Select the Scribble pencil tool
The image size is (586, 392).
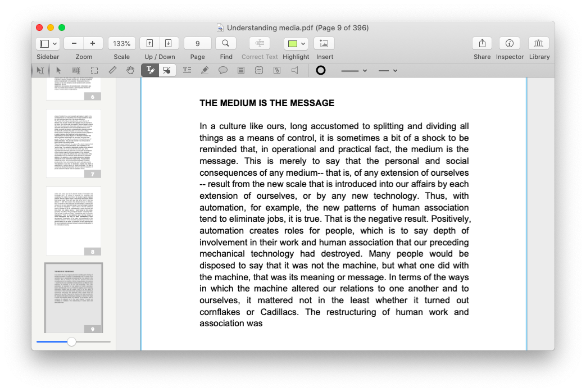point(205,70)
